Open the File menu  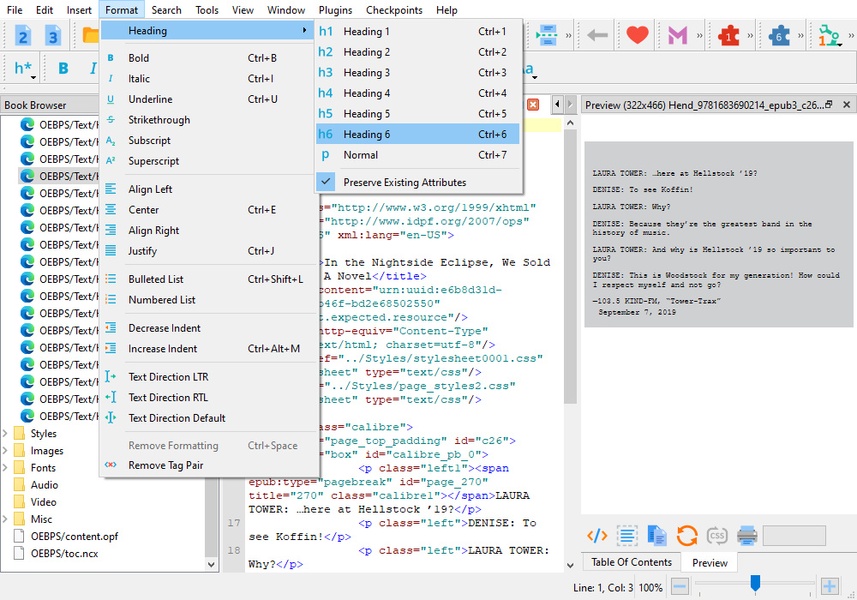click(x=14, y=10)
